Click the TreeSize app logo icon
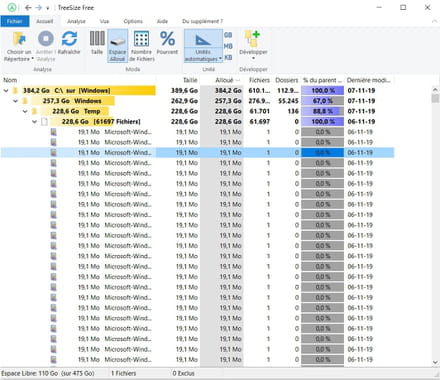 coord(12,7)
